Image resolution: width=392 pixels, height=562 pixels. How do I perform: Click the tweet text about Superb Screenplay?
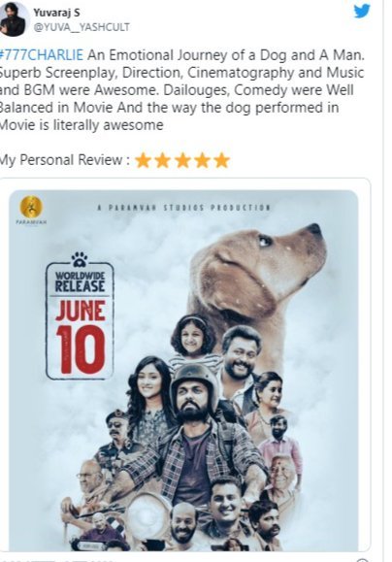click(x=182, y=73)
